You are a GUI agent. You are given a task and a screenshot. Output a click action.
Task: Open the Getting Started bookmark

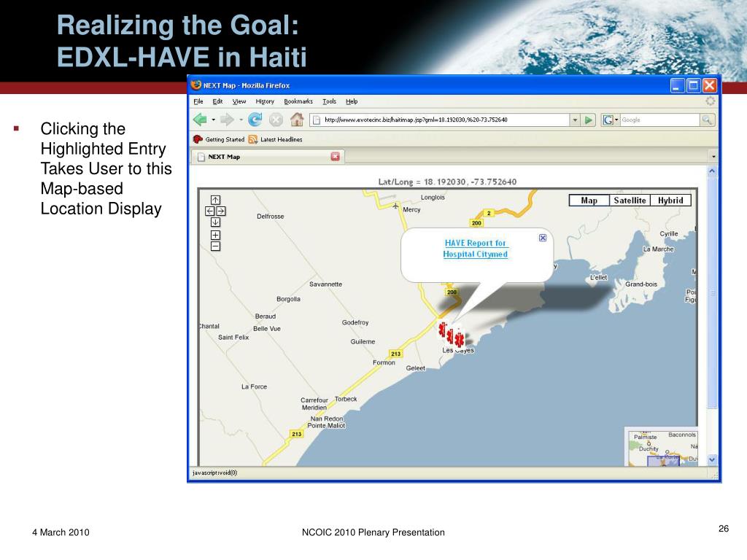click(219, 139)
